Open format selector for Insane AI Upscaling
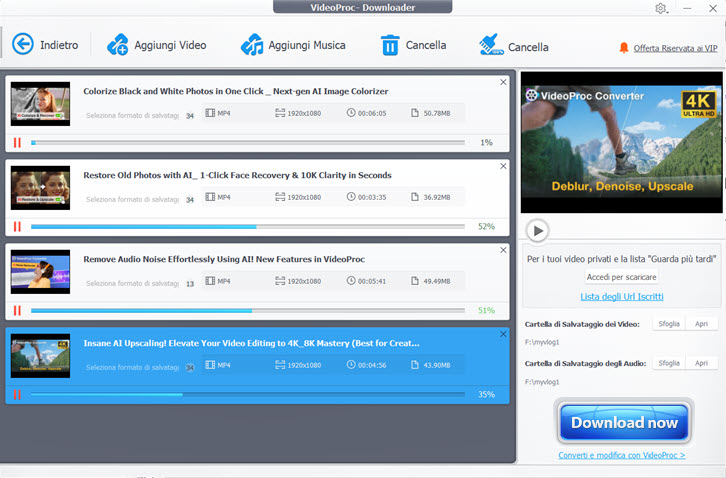 pyautogui.click(x=132, y=367)
